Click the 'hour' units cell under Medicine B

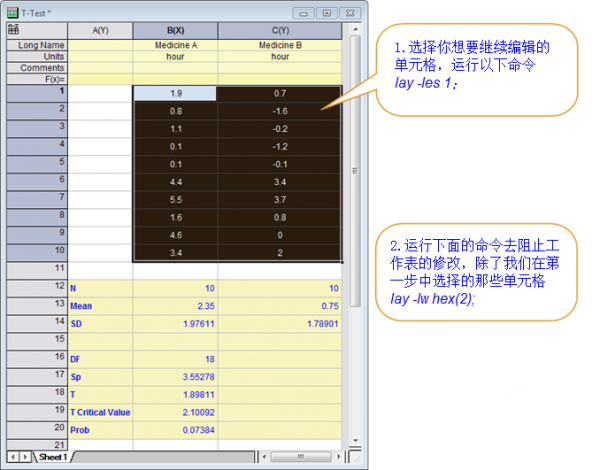pos(280,57)
